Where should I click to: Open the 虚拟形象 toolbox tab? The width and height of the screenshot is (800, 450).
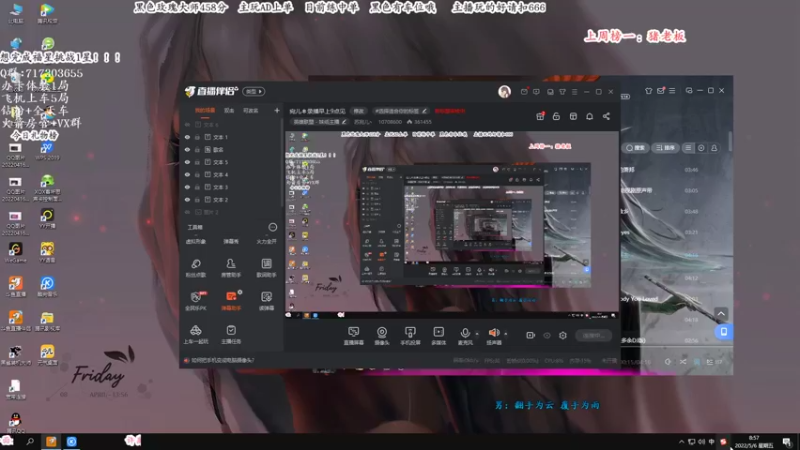click(x=195, y=241)
